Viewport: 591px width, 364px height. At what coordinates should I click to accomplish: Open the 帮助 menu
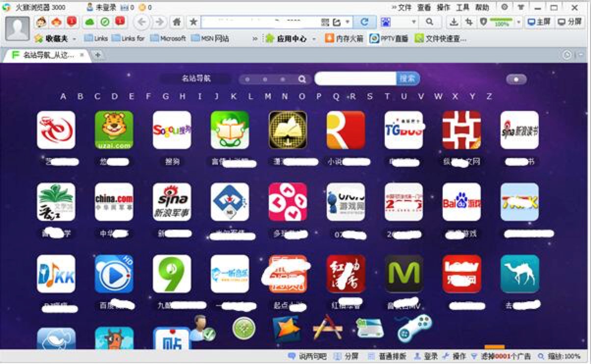click(483, 7)
